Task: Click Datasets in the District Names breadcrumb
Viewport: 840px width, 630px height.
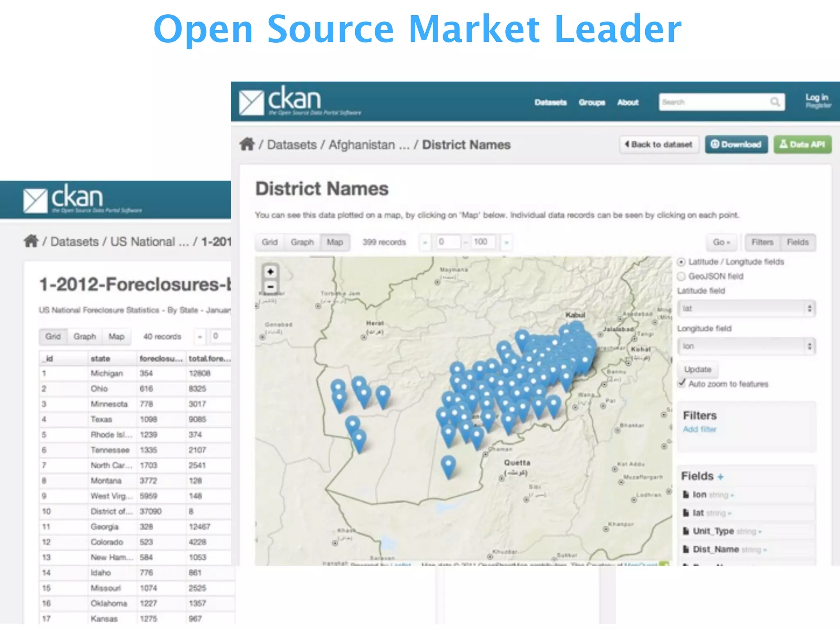Action: pyautogui.click(x=292, y=145)
